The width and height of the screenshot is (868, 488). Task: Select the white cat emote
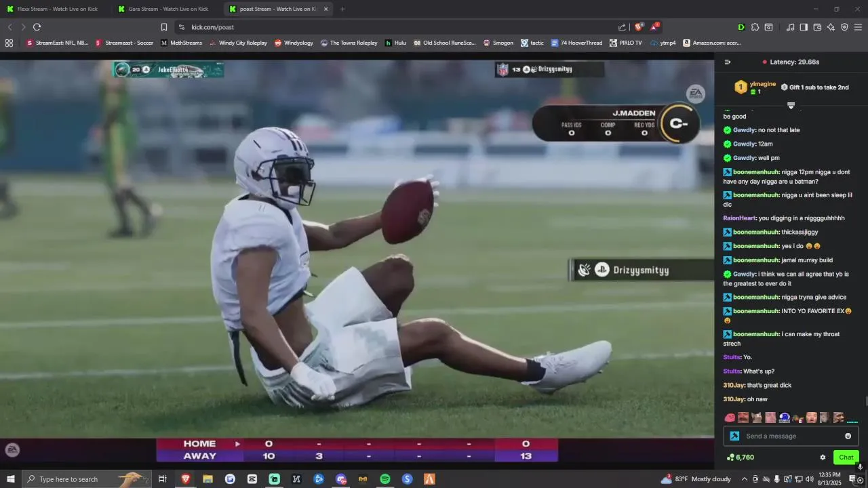pyautogui.click(x=757, y=418)
